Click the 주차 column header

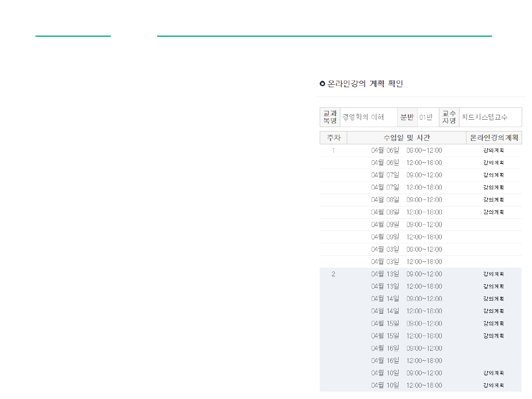333,137
